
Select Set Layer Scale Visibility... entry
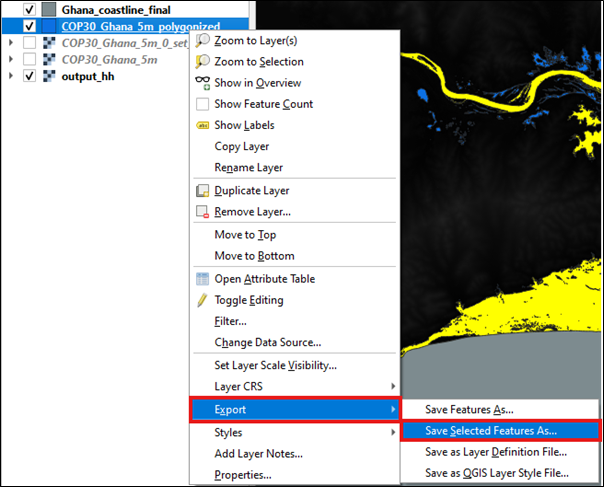pyautogui.click(x=295, y=365)
